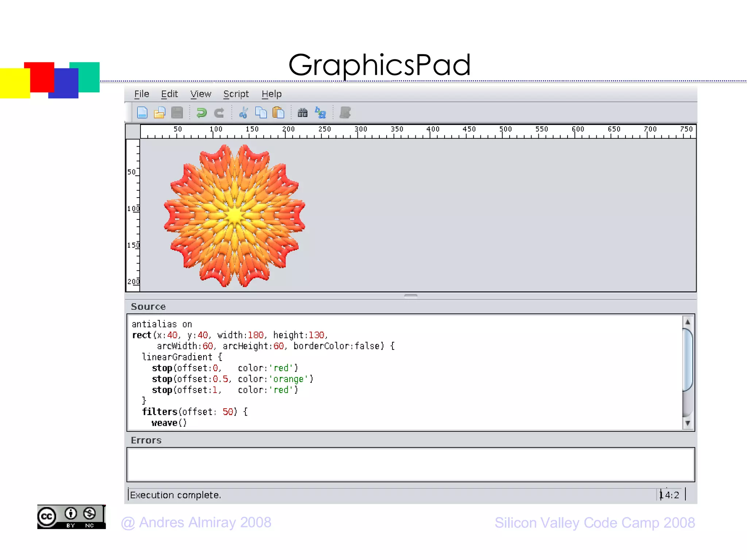Screen dimensions: 747x560
Task: Click the New document toolbar icon
Action: point(142,113)
